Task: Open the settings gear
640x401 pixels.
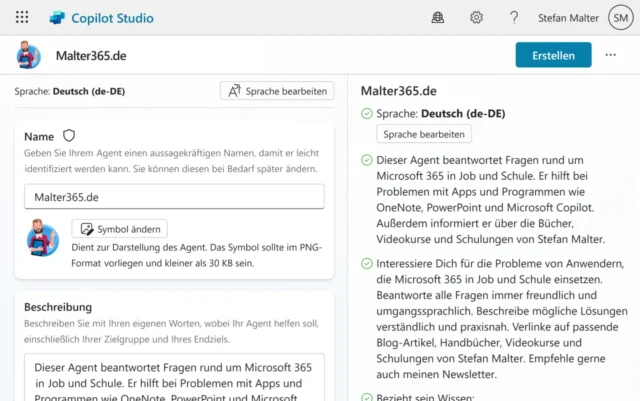Action: click(477, 17)
